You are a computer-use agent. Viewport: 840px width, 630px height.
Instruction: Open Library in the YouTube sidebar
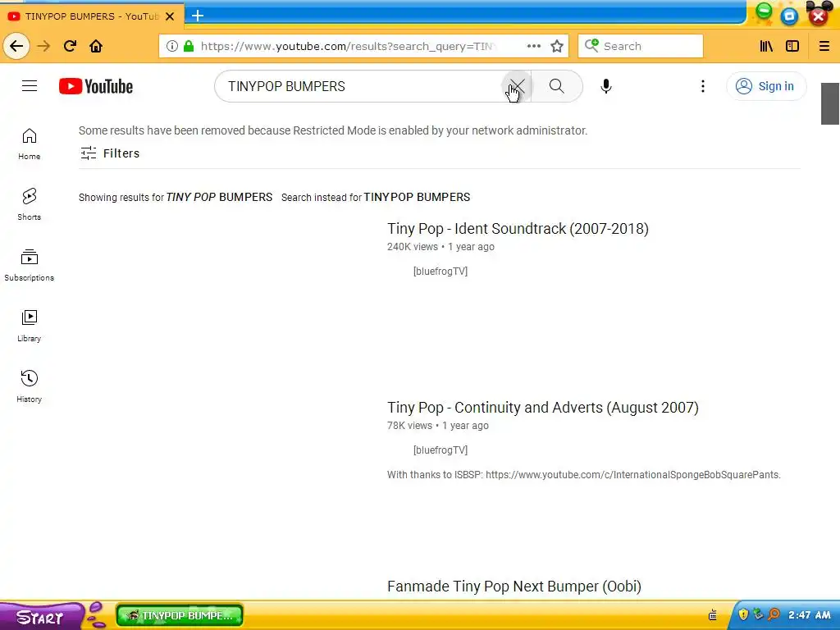pyautogui.click(x=29, y=326)
